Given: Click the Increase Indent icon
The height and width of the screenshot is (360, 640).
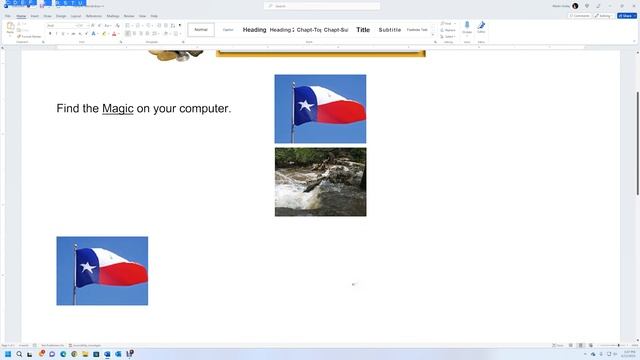Looking at the screenshot, I should click(166, 25).
